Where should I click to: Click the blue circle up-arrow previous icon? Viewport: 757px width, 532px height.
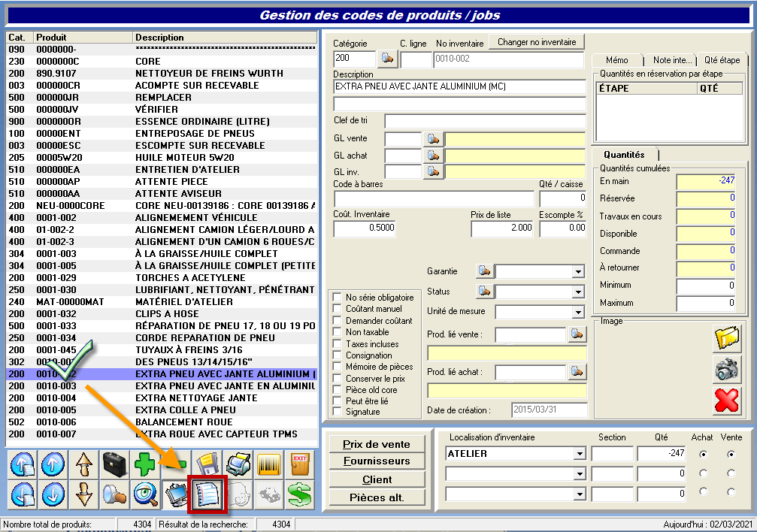click(x=53, y=464)
